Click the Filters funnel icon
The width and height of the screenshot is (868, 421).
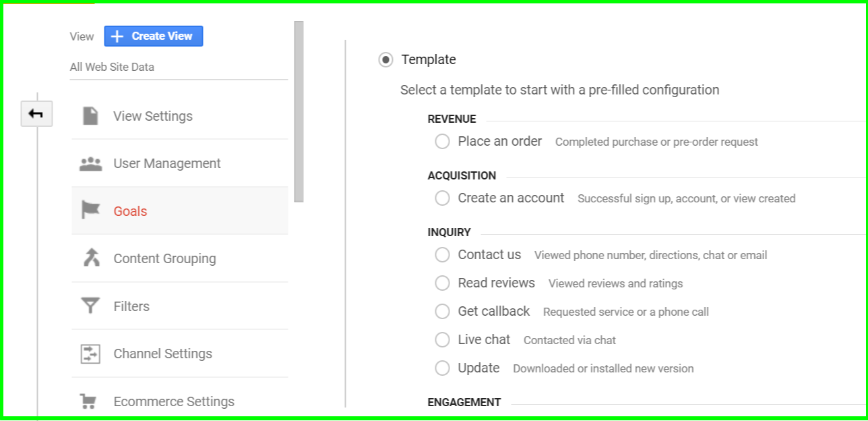click(90, 306)
